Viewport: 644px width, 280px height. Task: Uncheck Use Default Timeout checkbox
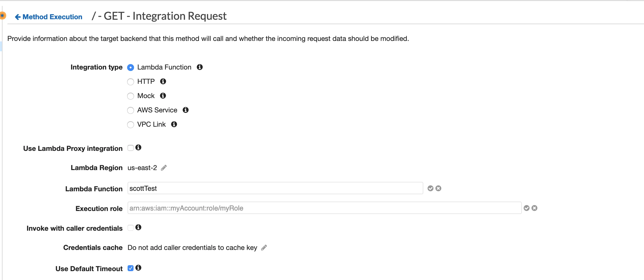[x=131, y=268]
